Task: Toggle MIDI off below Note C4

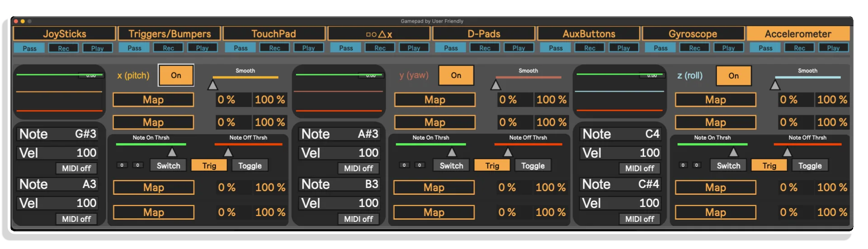Action: click(x=640, y=169)
